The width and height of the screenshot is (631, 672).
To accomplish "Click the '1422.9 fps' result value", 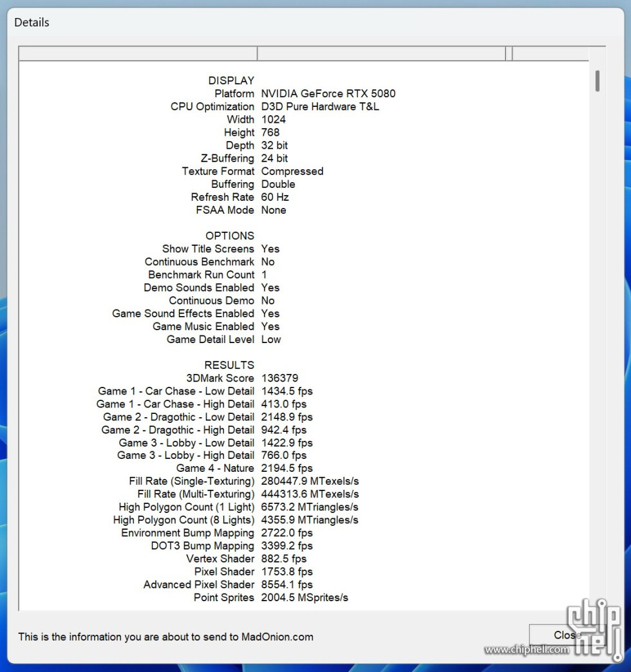I will coord(287,443).
